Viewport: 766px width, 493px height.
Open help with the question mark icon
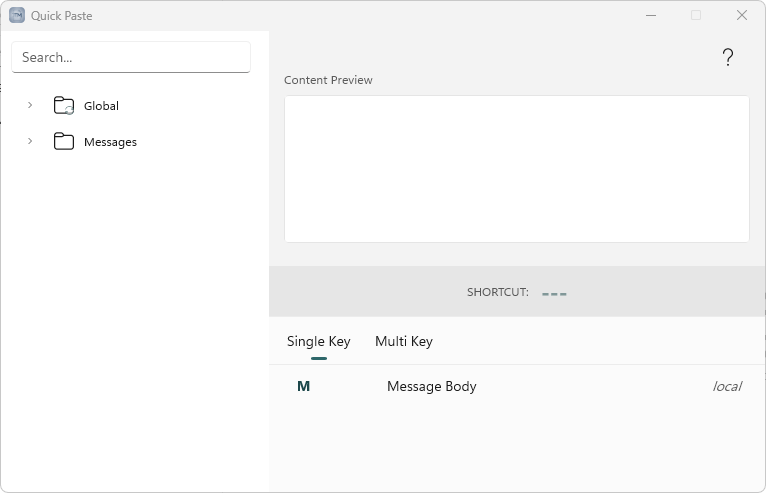[727, 57]
